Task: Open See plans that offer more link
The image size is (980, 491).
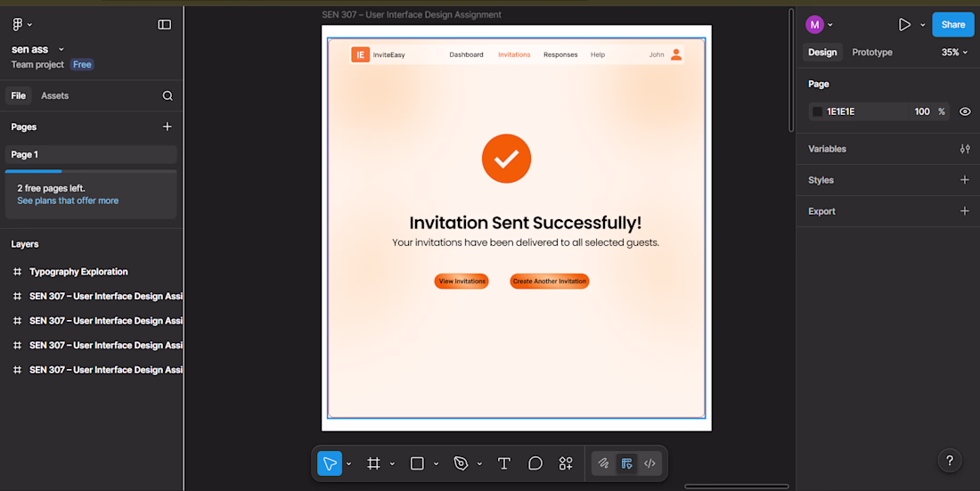Action: 68,200
